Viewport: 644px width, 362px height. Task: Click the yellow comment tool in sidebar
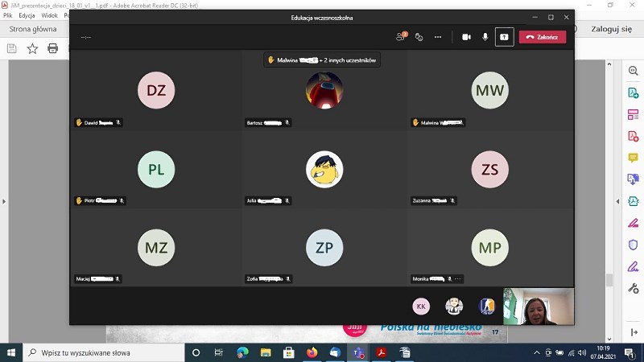(x=633, y=158)
